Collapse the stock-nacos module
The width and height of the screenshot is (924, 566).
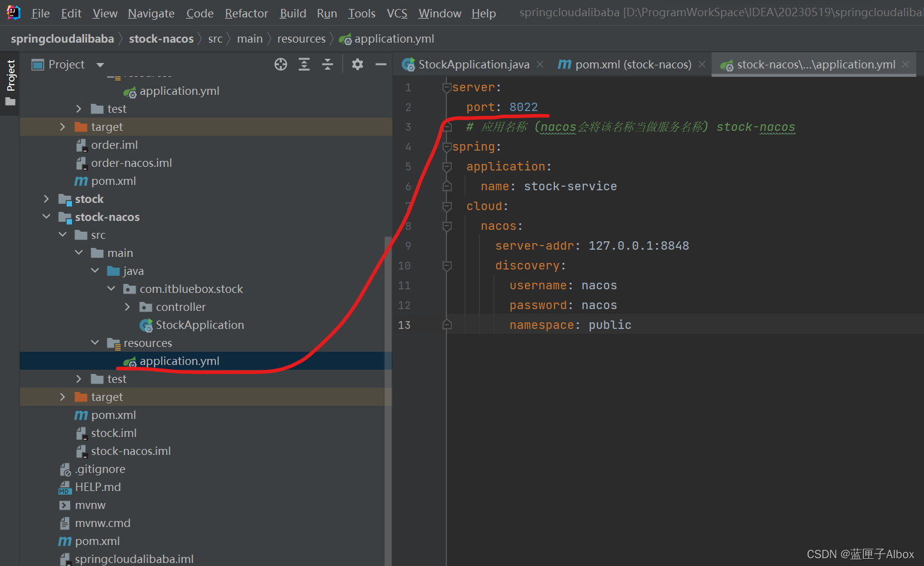pyautogui.click(x=47, y=217)
